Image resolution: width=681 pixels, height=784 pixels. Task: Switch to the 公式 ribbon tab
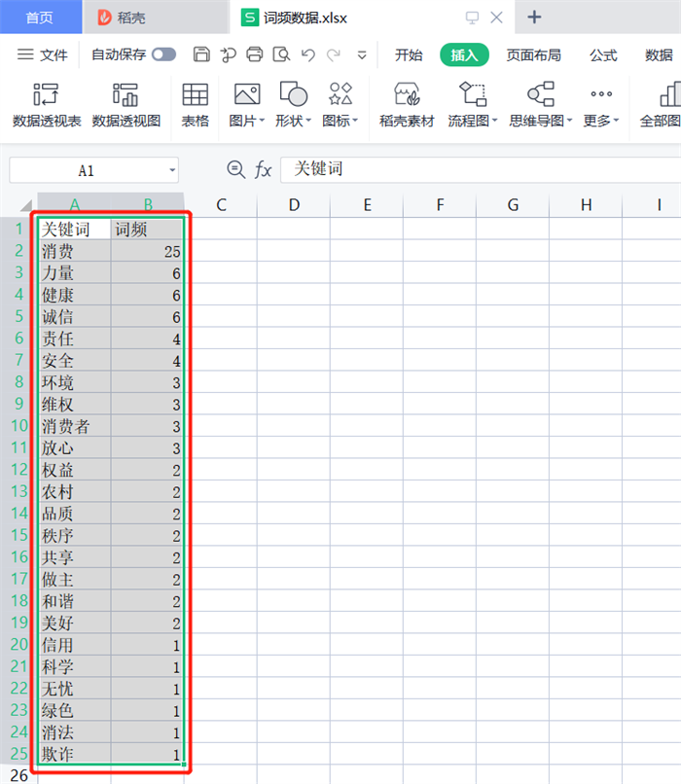click(603, 55)
